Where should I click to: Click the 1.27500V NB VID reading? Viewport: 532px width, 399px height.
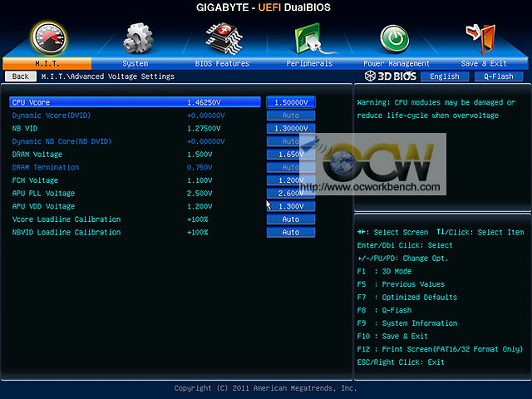(204, 128)
